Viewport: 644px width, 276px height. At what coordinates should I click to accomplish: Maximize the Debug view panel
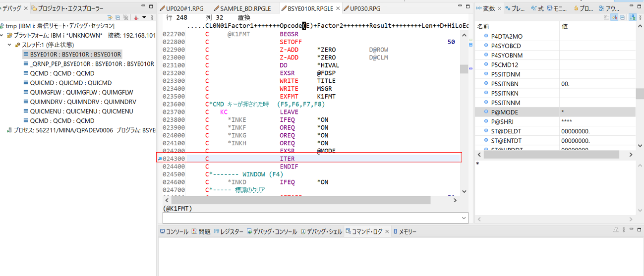[152, 6]
